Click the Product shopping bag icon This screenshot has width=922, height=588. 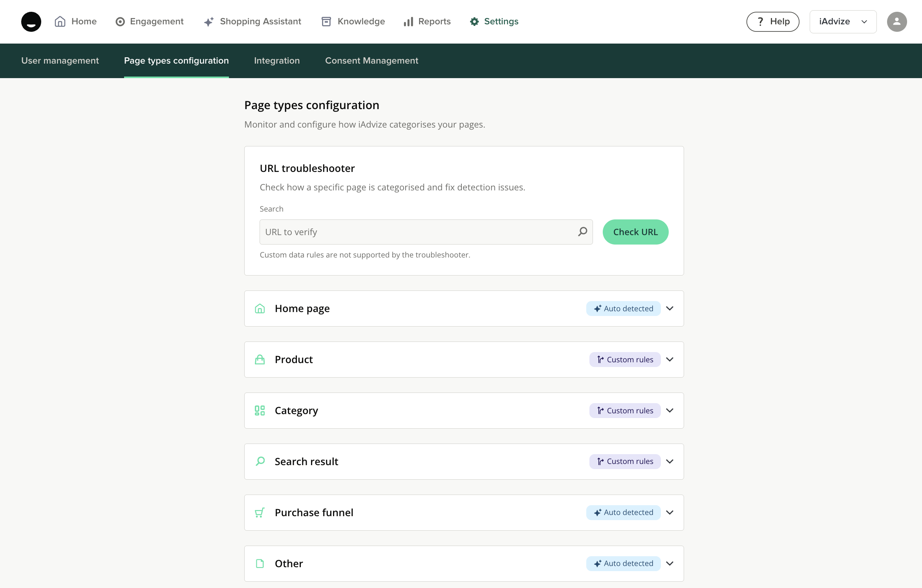(260, 360)
